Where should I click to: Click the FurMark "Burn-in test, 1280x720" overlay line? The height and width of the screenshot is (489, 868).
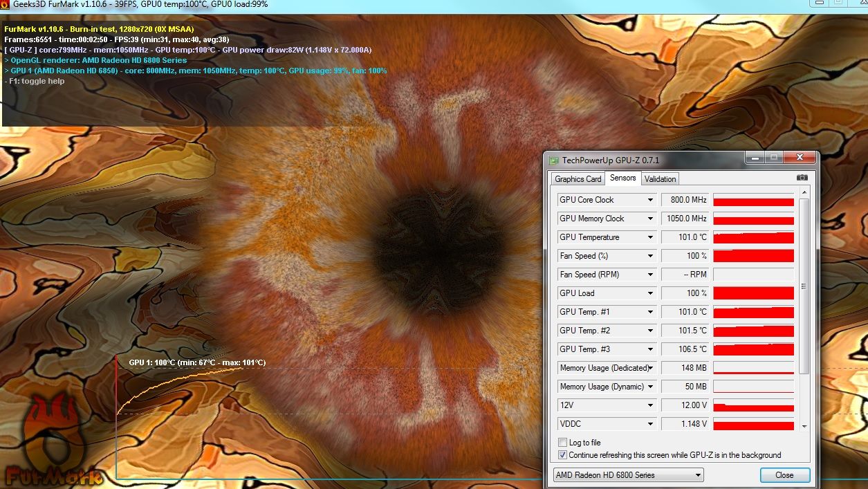click(99, 29)
